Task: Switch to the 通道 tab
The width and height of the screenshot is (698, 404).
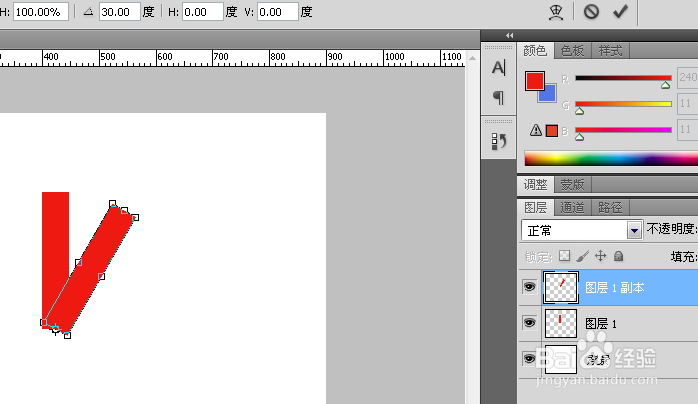Action: coord(572,207)
